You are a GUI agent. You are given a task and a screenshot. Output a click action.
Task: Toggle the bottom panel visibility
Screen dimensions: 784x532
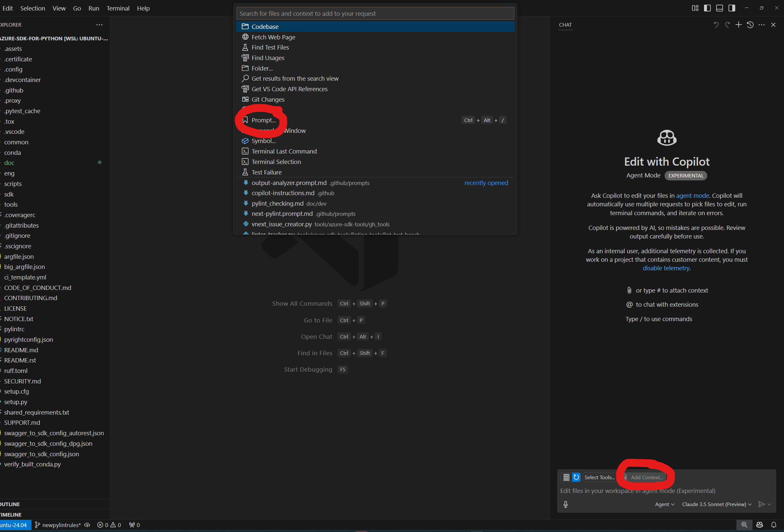click(719, 8)
